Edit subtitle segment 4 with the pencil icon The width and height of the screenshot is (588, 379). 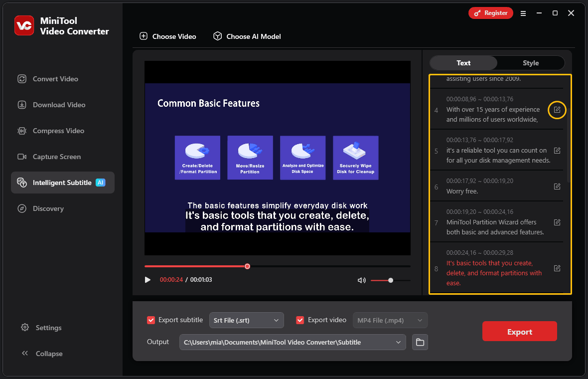(557, 110)
